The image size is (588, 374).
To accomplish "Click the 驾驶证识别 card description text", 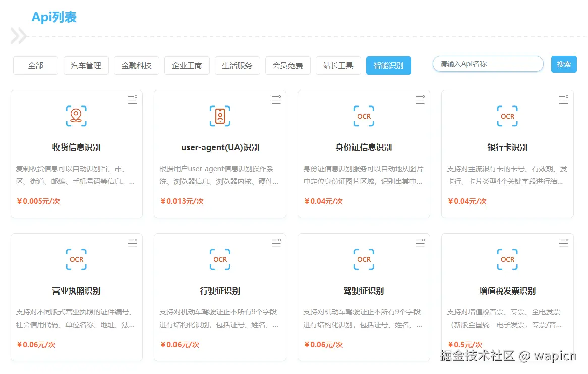I will [x=363, y=318].
